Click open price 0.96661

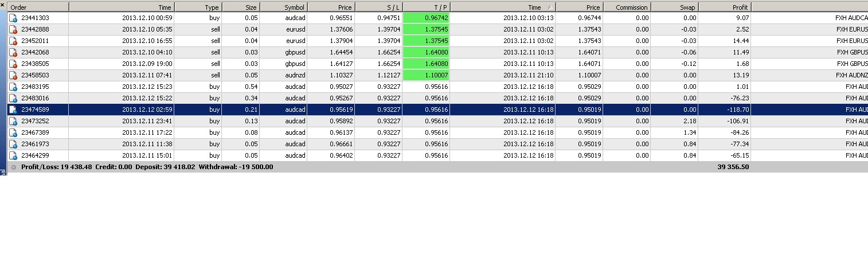pos(341,144)
